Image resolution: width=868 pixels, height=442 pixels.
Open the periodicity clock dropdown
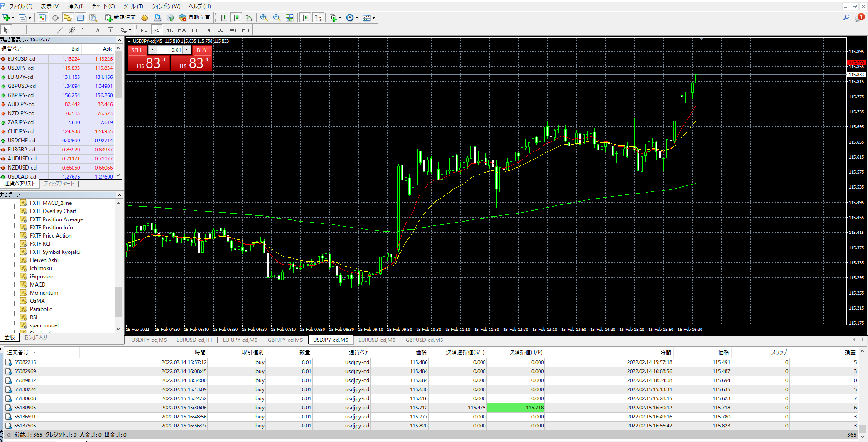click(x=352, y=18)
